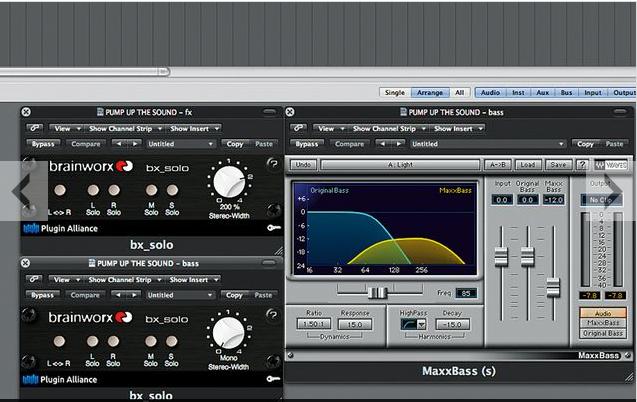Select next preset arrow in fx window
The height and width of the screenshot is (402, 637).
coord(135,144)
